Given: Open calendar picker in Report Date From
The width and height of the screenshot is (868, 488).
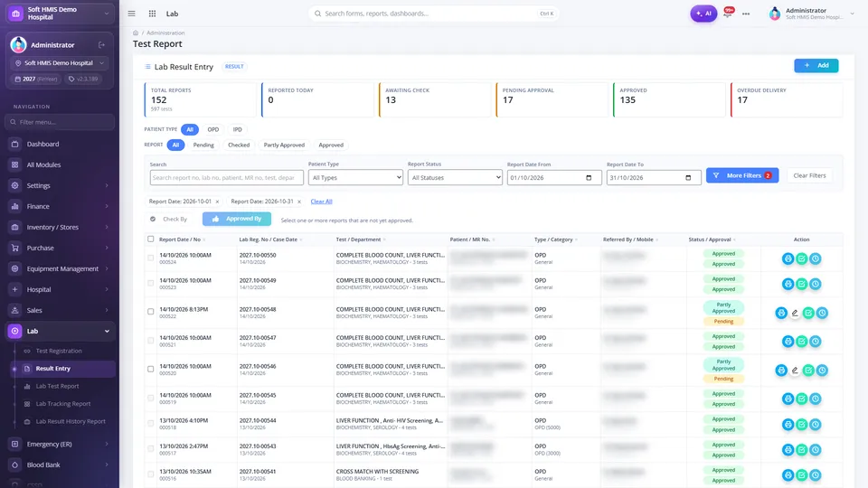Looking at the screenshot, I should (x=589, y=178).
